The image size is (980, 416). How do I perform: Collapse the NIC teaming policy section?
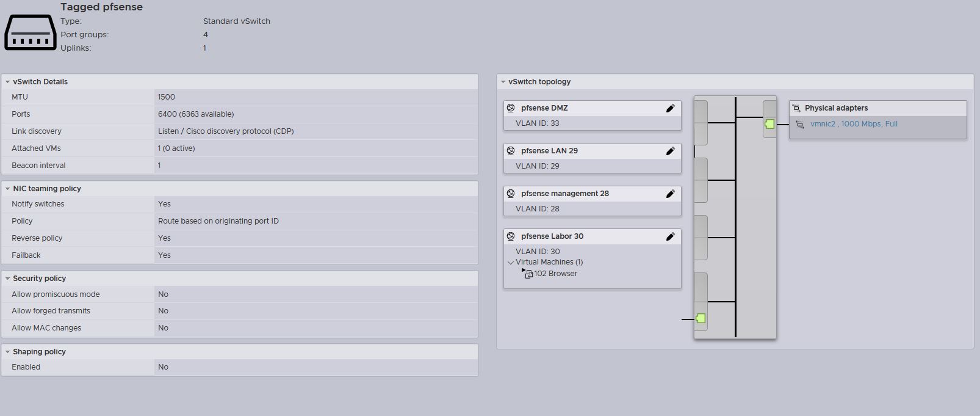click(x=7, y=189)
